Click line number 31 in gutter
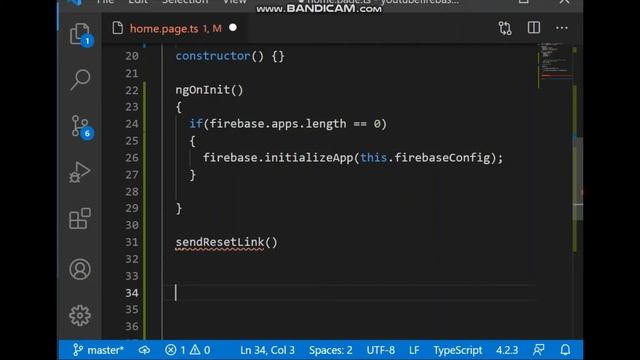This screenshot has height=360, width=640. tap(132, 242)
